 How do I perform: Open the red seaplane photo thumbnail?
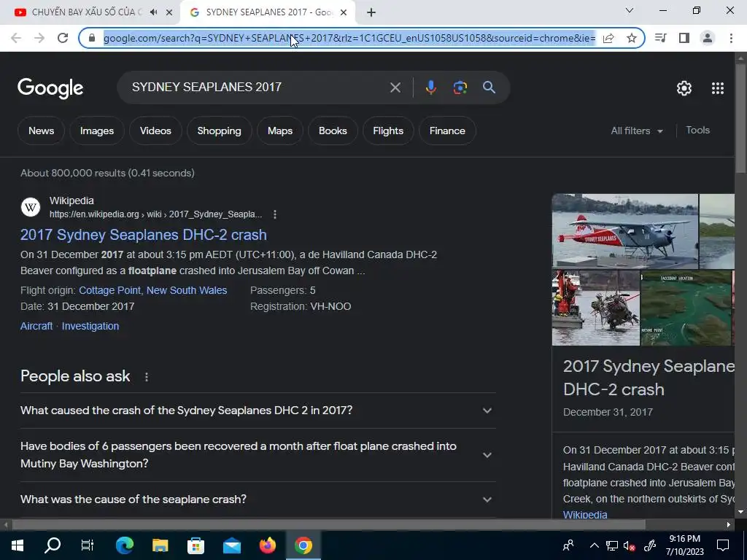[x=625, y=231]
